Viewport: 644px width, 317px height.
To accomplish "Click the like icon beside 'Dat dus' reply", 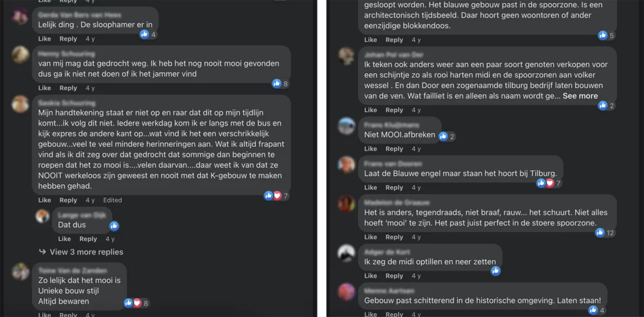I will tap(114, 226).
